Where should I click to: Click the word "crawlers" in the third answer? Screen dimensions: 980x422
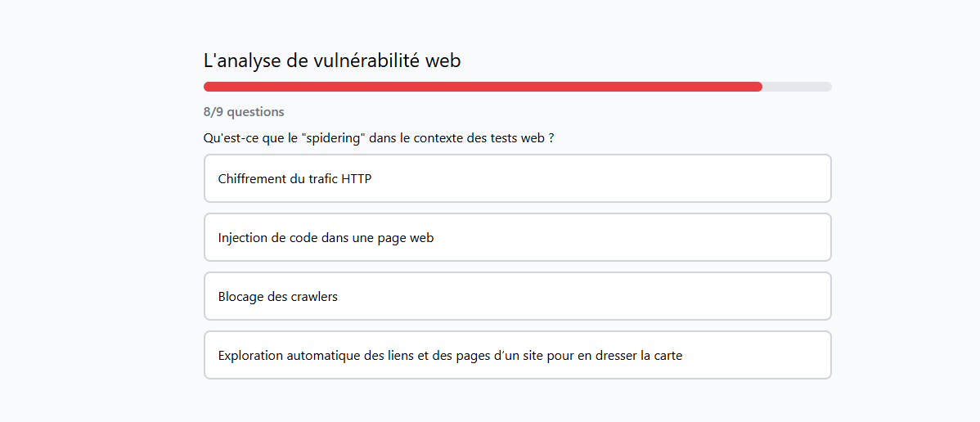coord(314,296)
